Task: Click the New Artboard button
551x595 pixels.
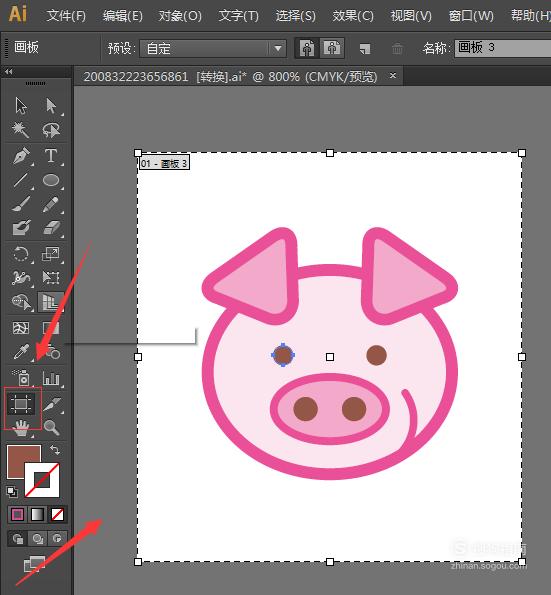Action: (x=365, y=49)
